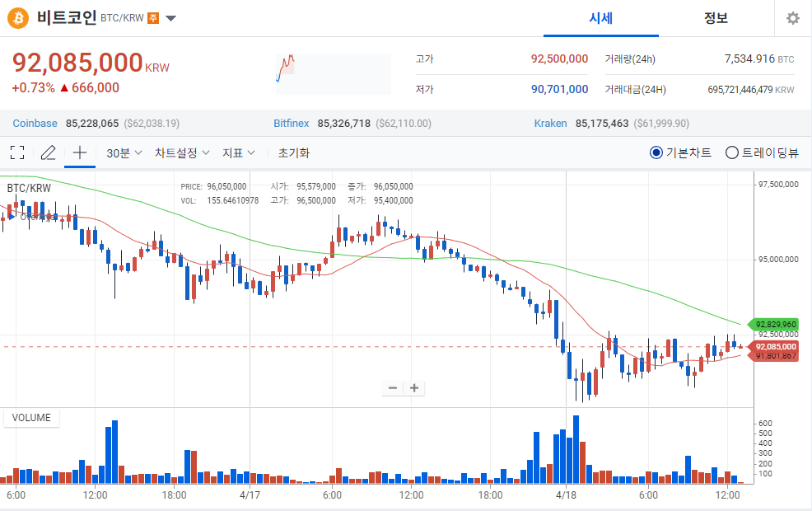Zoom in the chart with plus button

[414, 388]
